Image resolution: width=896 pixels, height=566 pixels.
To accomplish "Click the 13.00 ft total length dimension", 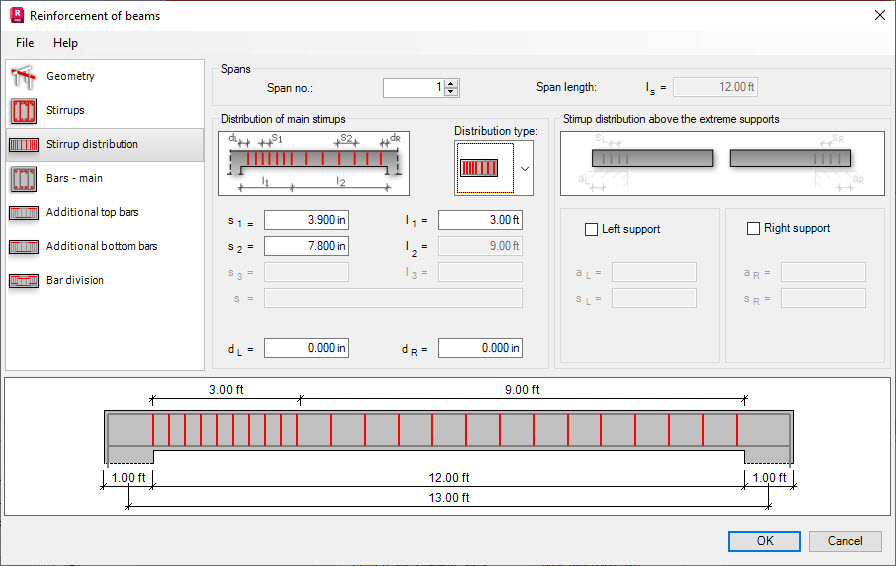I will click(x=449, y=498).
